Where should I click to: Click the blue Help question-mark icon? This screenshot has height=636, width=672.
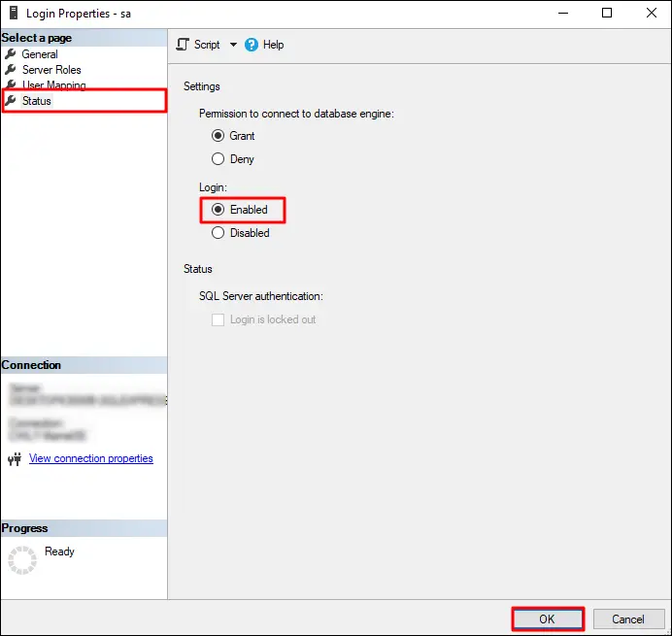coord(252,45)
